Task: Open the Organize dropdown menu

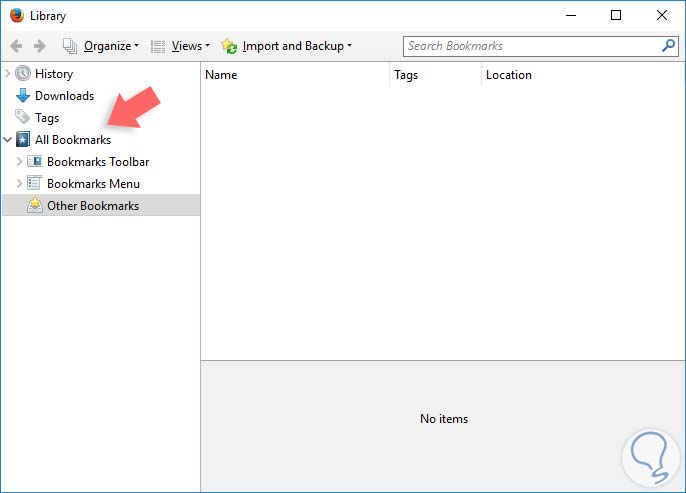Action: (111, 46)
